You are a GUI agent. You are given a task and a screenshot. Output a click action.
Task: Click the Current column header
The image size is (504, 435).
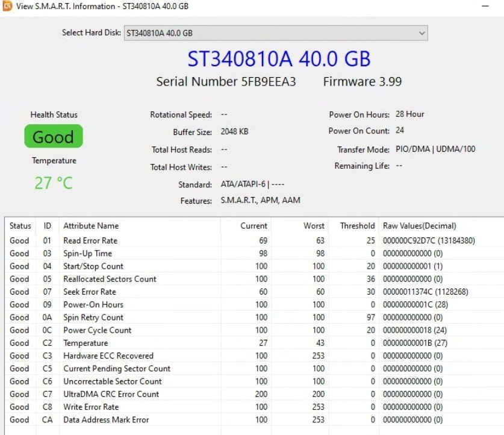(x=246, y=226)
